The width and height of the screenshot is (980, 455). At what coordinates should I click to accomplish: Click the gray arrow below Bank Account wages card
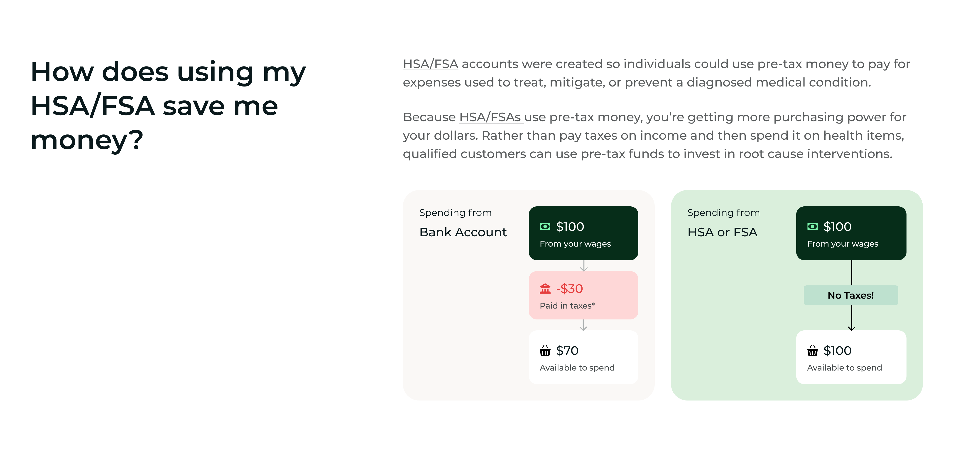584,266
